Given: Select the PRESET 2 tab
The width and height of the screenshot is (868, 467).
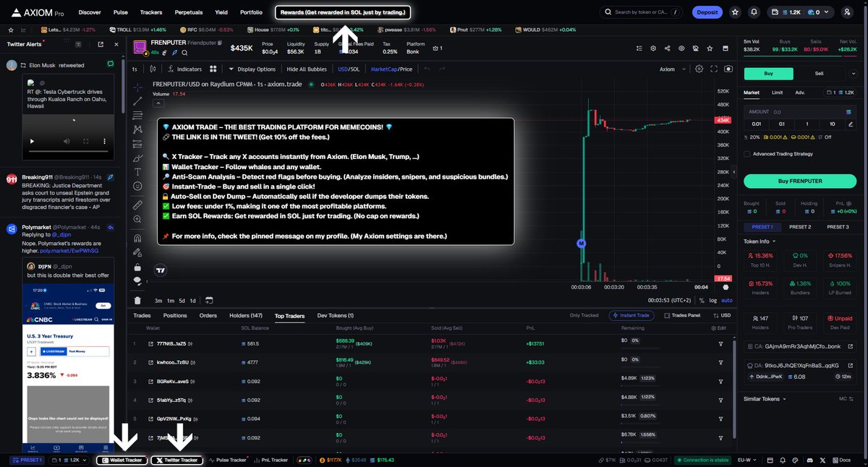Looking at the screenshot, I should [799, 226].
